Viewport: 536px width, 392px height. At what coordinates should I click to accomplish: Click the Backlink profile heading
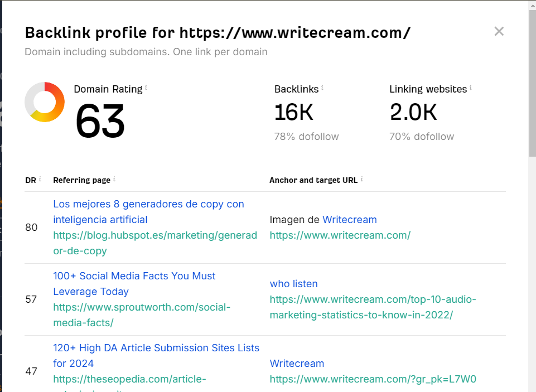[x=218, y=33]
